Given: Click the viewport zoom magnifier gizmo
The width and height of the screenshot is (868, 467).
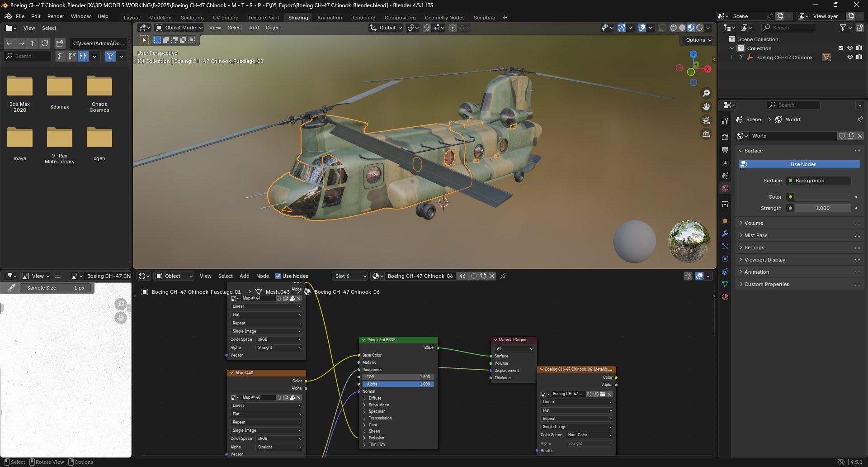Looking at the screenshot, I should tap(706, 93).
